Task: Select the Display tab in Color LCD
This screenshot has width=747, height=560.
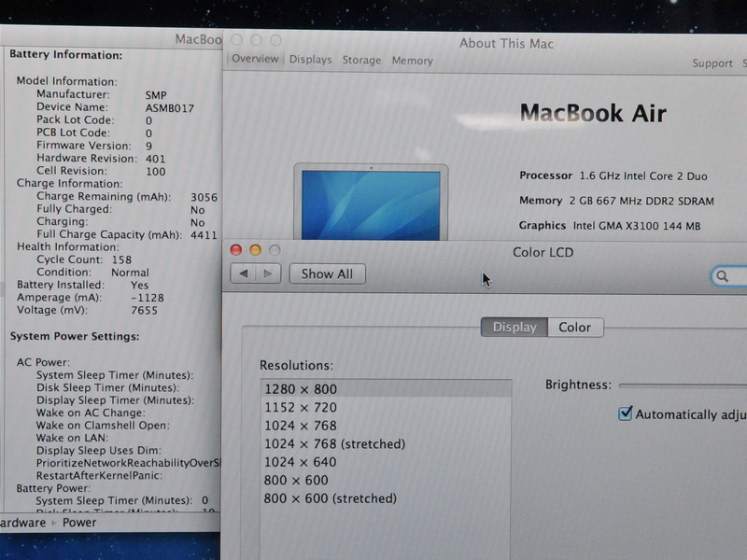Action: [x=514, y=328]
